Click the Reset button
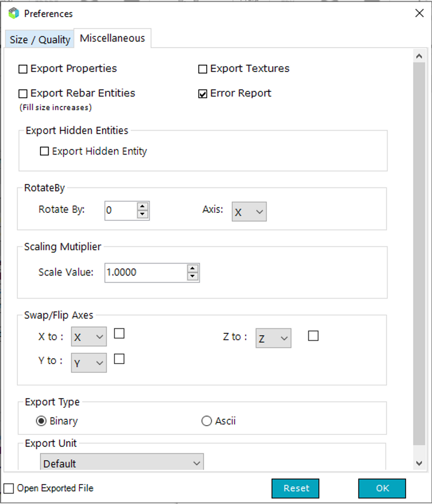The image size is (432, 504). point(295,488)
